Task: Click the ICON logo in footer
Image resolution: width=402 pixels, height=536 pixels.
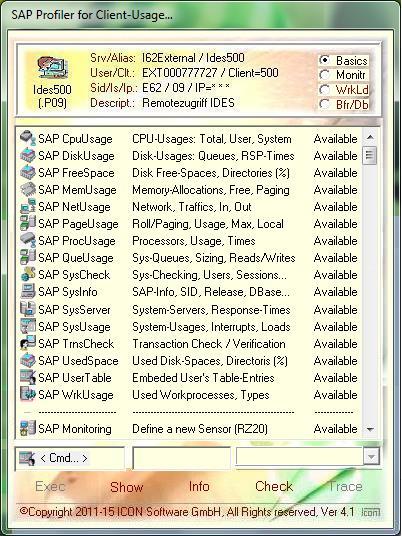Action: tap(371, 512)
